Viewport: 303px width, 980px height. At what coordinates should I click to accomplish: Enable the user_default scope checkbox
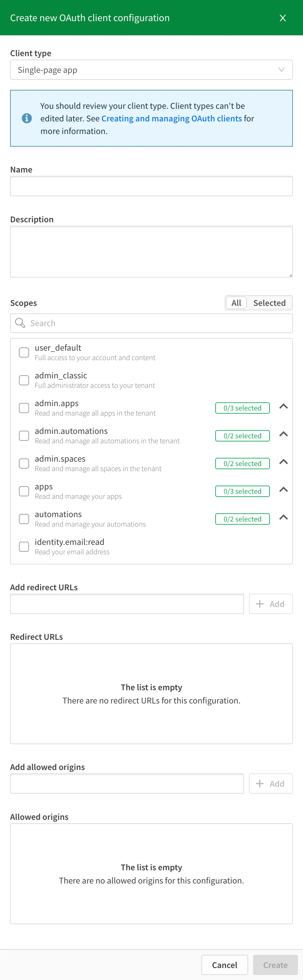coord(24,352)
